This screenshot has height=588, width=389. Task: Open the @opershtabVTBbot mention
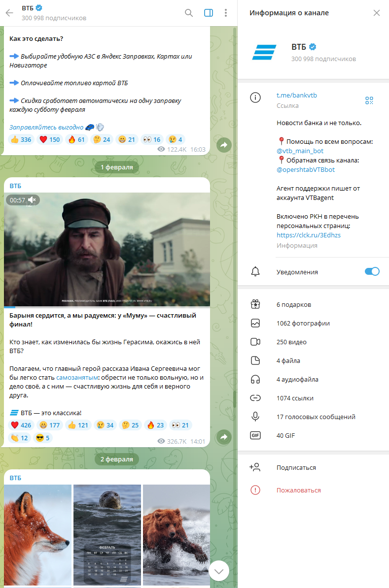pyautogui.click(x=306, y=169)
